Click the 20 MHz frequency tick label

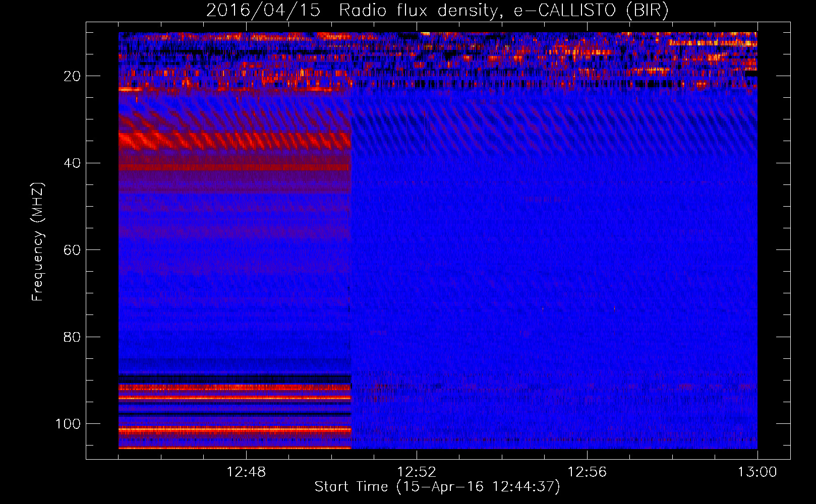pyautogui.click(x=72, y=76)
